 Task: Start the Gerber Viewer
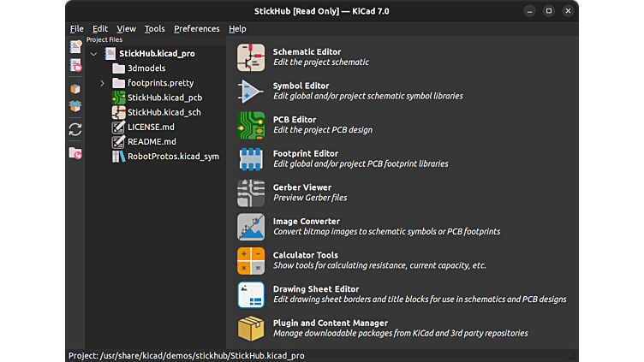coord(251,193)
